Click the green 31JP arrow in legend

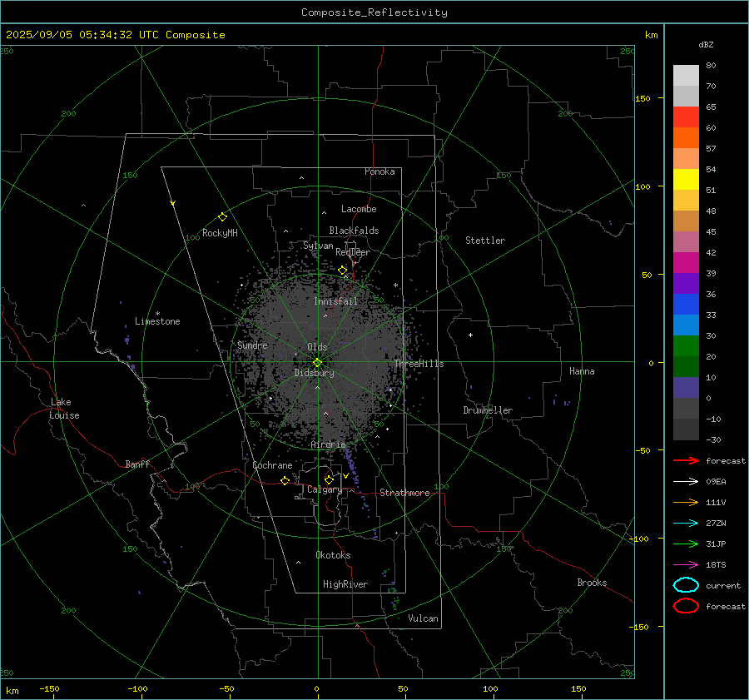(x=686, y=544)
